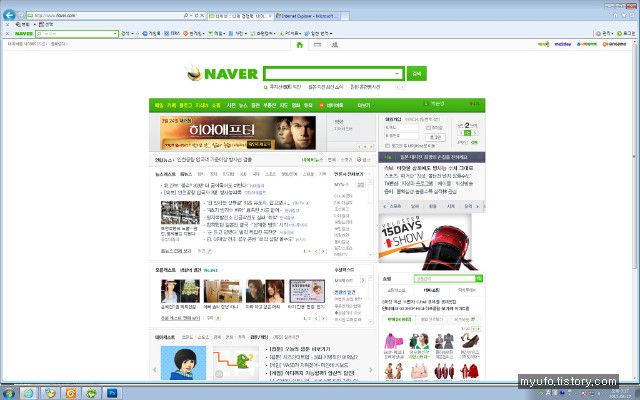640x400 pixels.
Task: Open the 지도 item in green navigation bar
Action: pos(283,105)
